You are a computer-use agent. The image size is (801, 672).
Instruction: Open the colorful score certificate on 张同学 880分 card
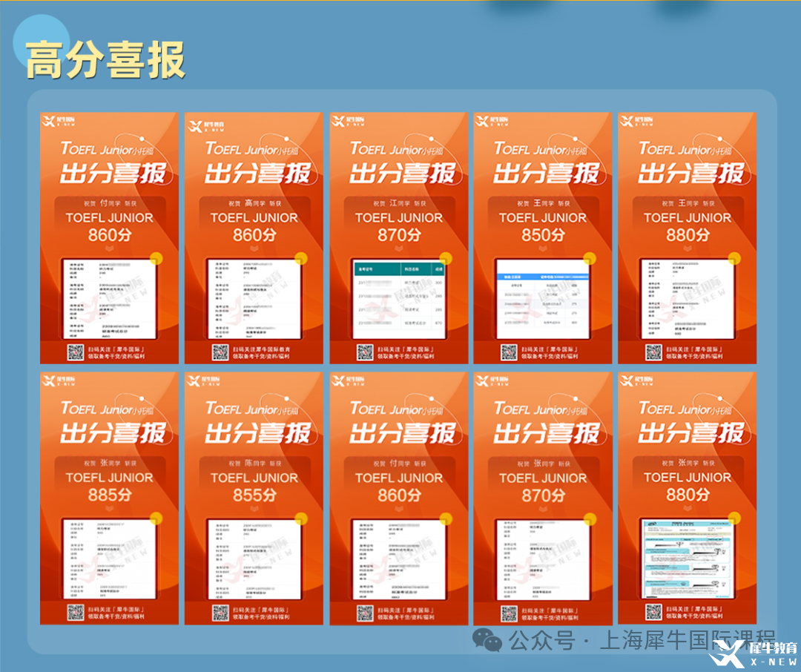[687, 558]
